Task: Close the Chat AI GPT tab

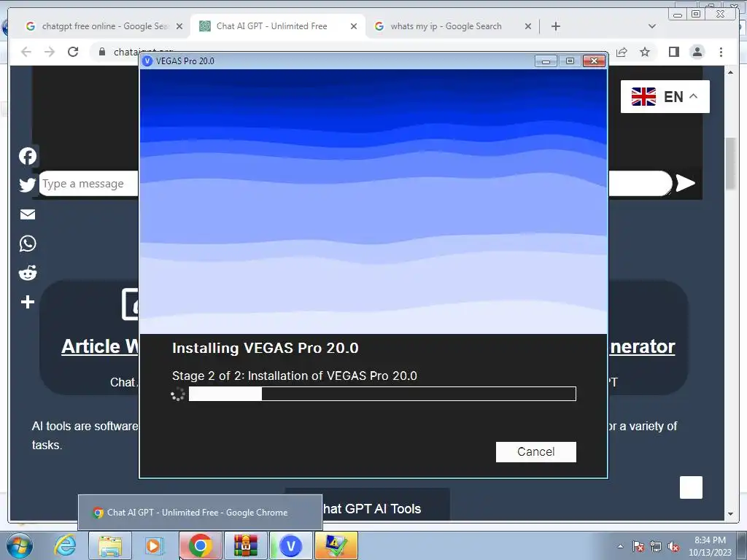Action: tap(354, 26)
